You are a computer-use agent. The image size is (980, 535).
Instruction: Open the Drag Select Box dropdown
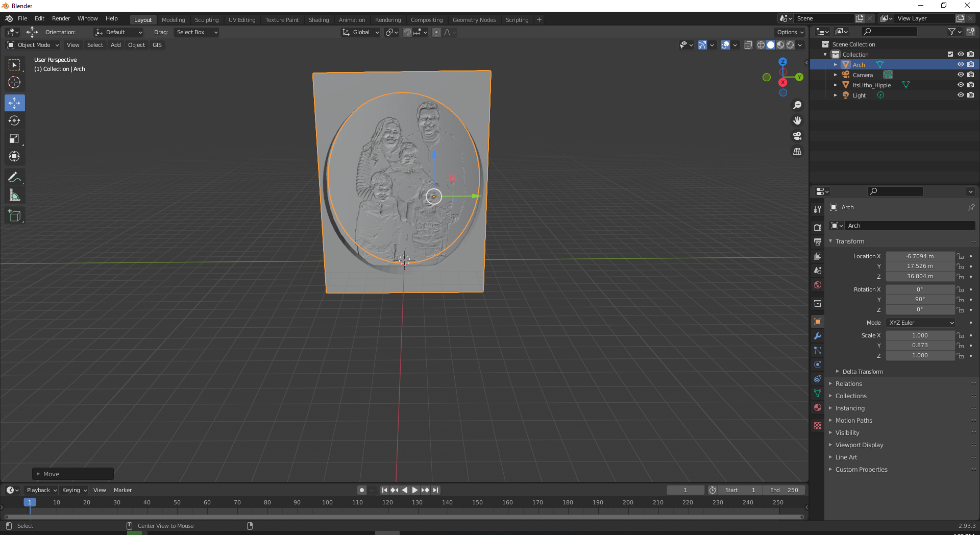click(x=197, y=32)
